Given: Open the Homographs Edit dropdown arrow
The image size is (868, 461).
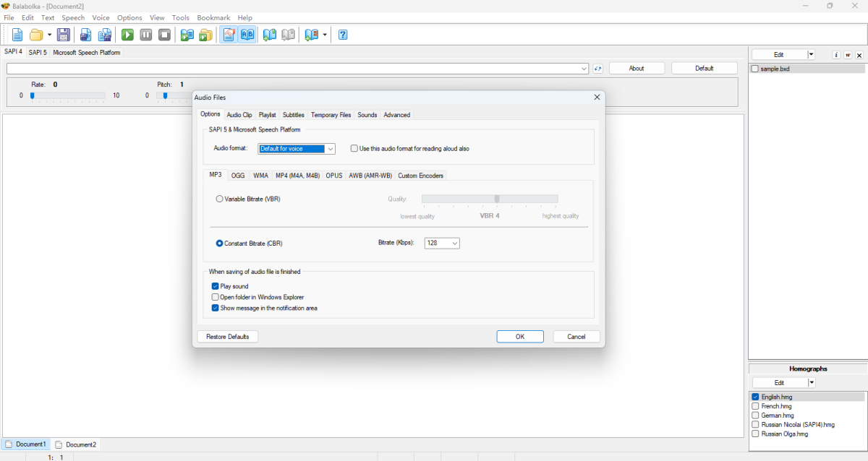Looking at the screenshot, I should [812, 383].
